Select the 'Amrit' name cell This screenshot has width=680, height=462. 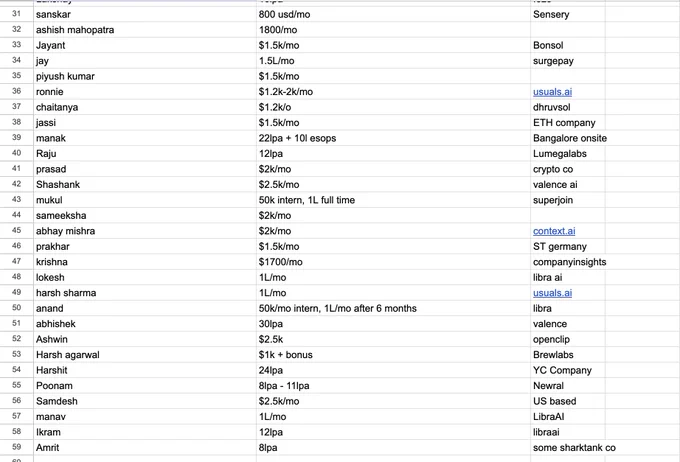click(x=145, y=448)
